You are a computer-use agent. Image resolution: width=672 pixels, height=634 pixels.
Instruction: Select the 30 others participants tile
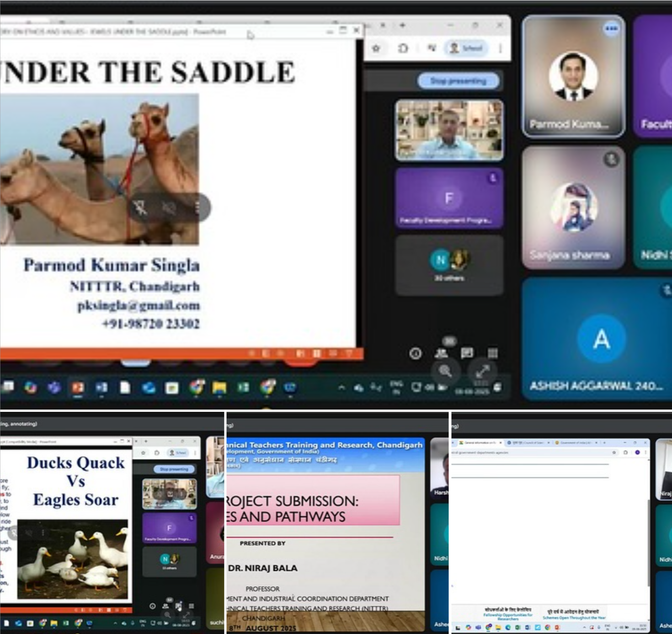coord(449,265)
